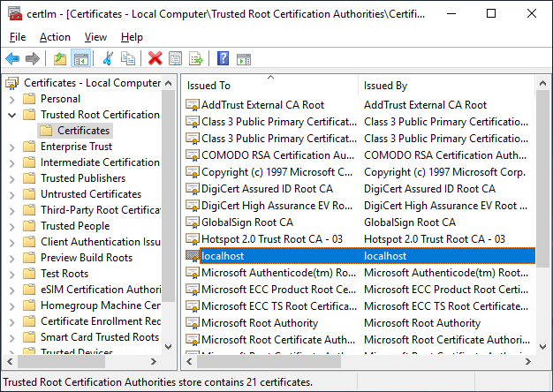Click the tree pane vertical scrollbar up arrow

coord(169,84)
